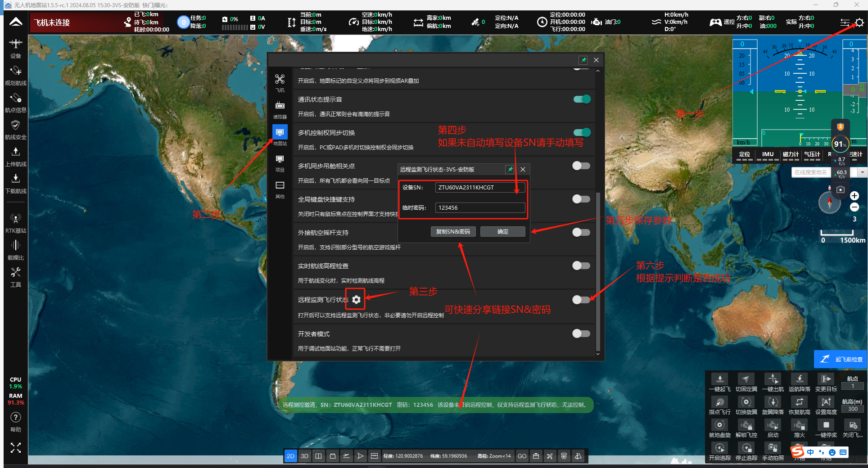Click the 开启追踪 start tracking icon
The width and height of the screenshot is (868, 468).
coord(719,448)
